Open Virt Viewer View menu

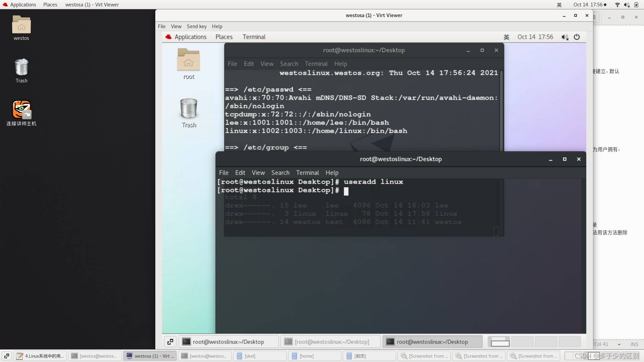pos(176,26)
